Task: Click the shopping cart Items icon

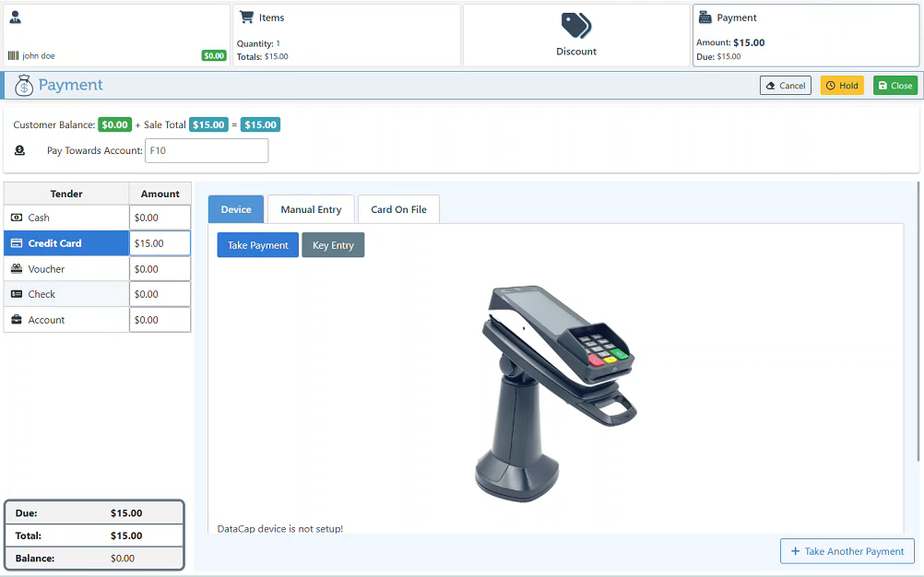Action: click(246, 18)
